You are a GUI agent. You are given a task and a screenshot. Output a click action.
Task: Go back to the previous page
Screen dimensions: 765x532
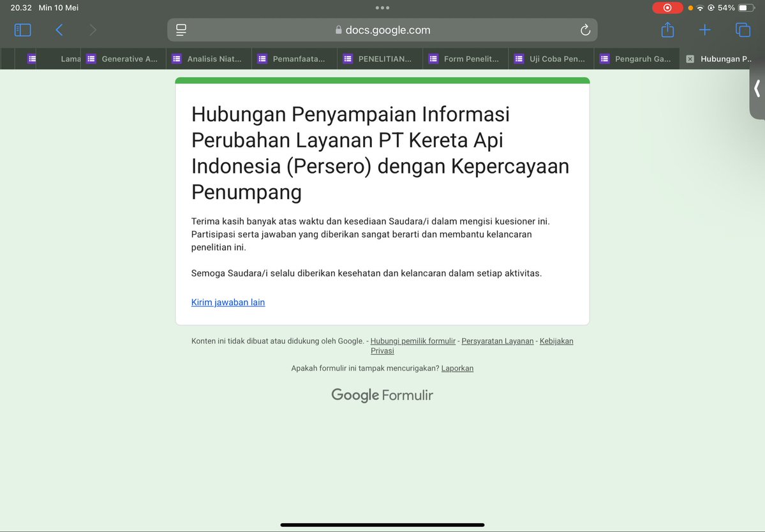[59, 30]
